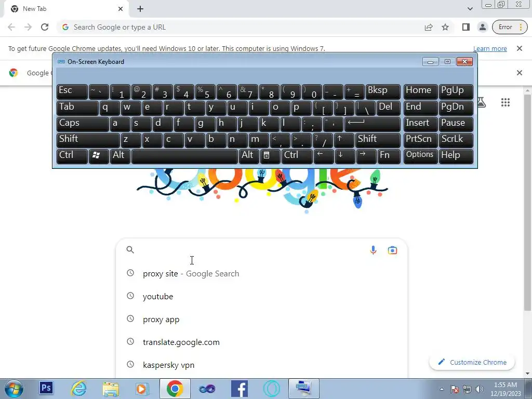Screen dimensions: 532x399
Task: Toggle the ScrLk key
Action: point(456,140)
